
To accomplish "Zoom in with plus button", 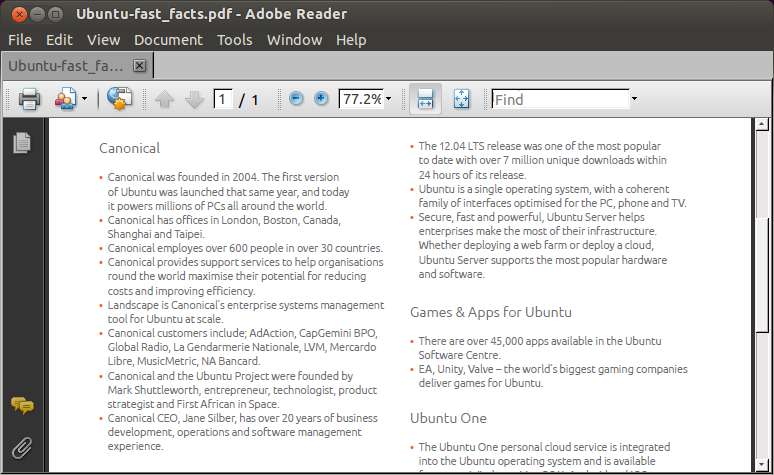I will click(321, 99).
